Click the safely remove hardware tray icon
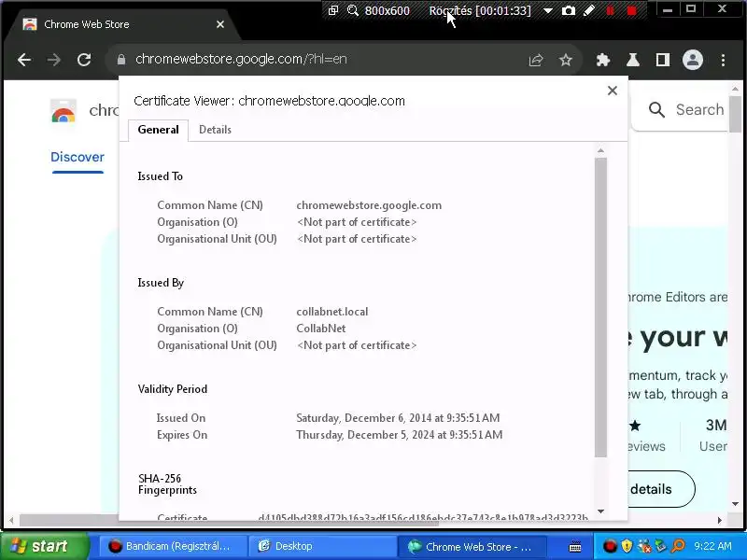Viewport: 747px width, 560px height. (660, 546)
